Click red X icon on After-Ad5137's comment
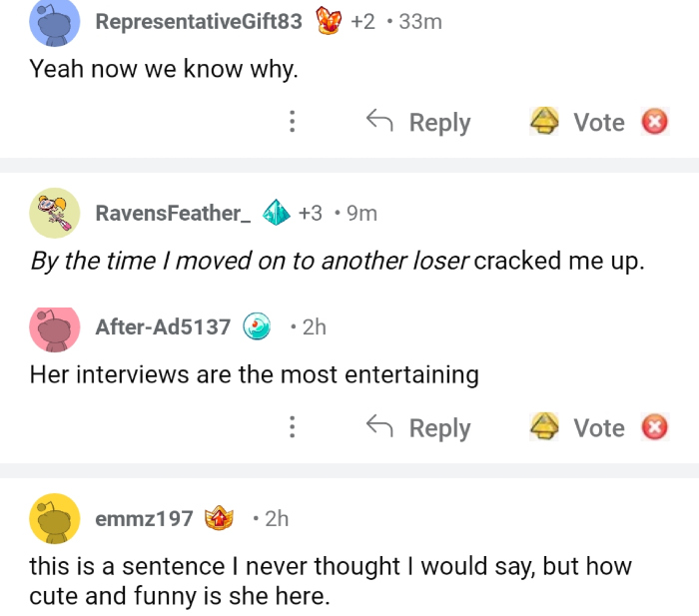699x616 pixels. [x=654, y=428]
